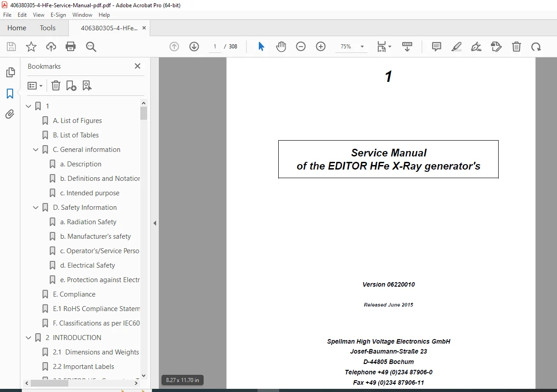
Task: Add a comment sticky note
Action: 437,47
